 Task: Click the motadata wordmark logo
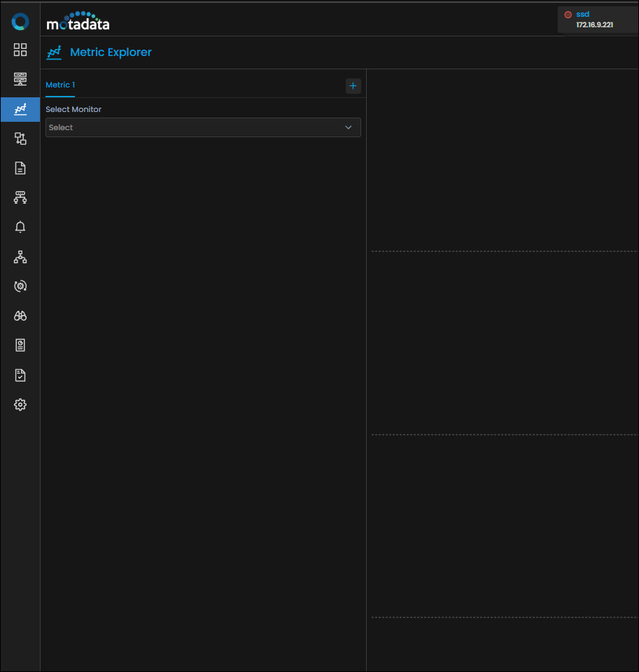(x=78, y=22)
